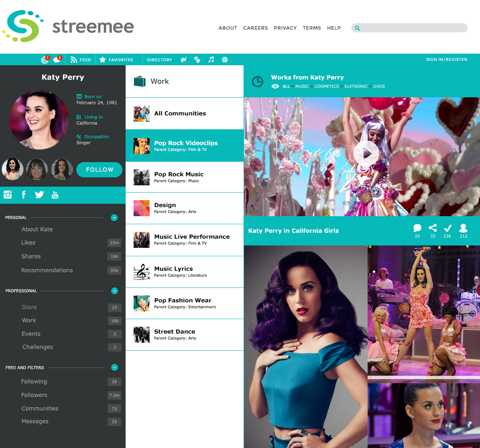Viewport: 480px width, 448px height.
Task: Toggle the eye visibility icon next to ALL
Action: [275, 86]
